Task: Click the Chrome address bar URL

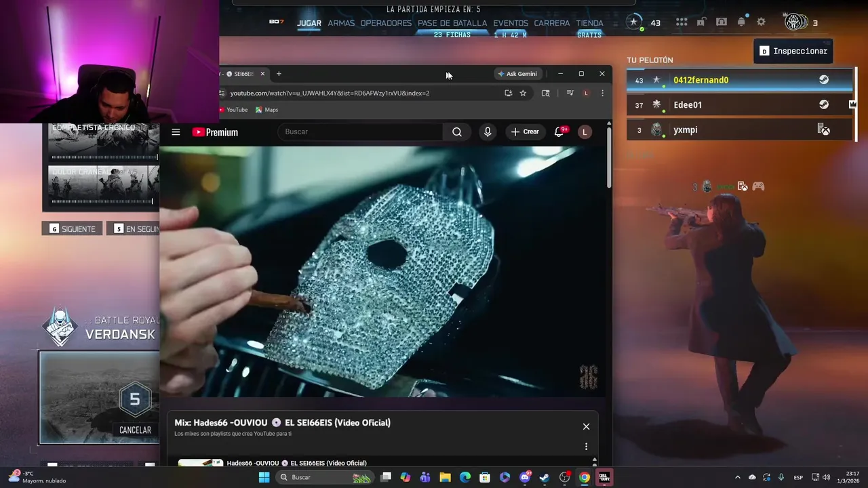Action: 330,93
